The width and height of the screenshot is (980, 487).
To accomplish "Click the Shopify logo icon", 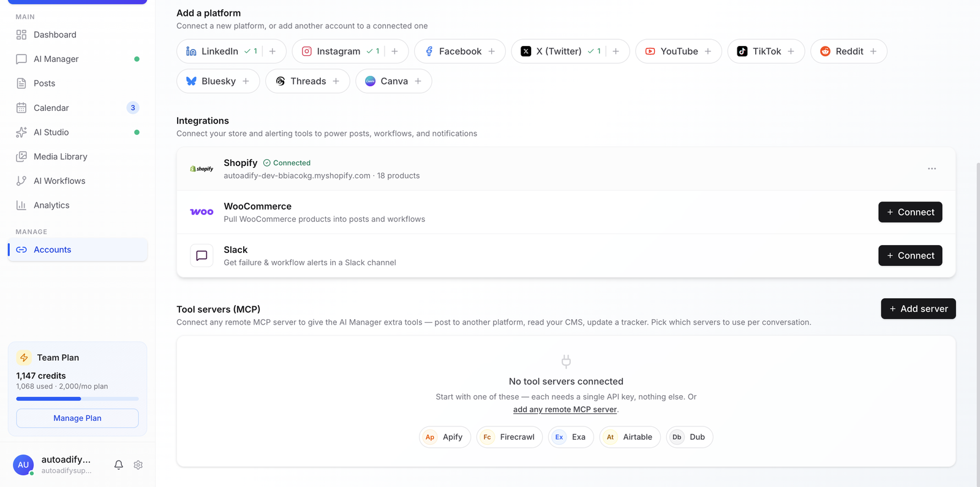I will point(202,168).
